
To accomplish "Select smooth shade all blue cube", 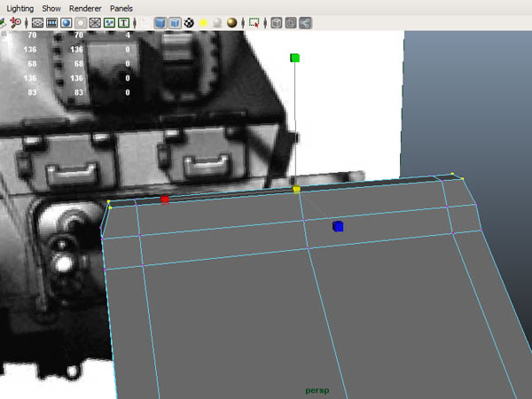I will [x=160, y=22].
